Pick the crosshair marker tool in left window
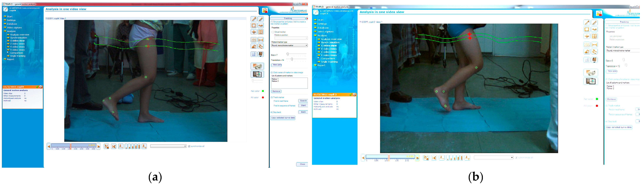 point(253,32)
